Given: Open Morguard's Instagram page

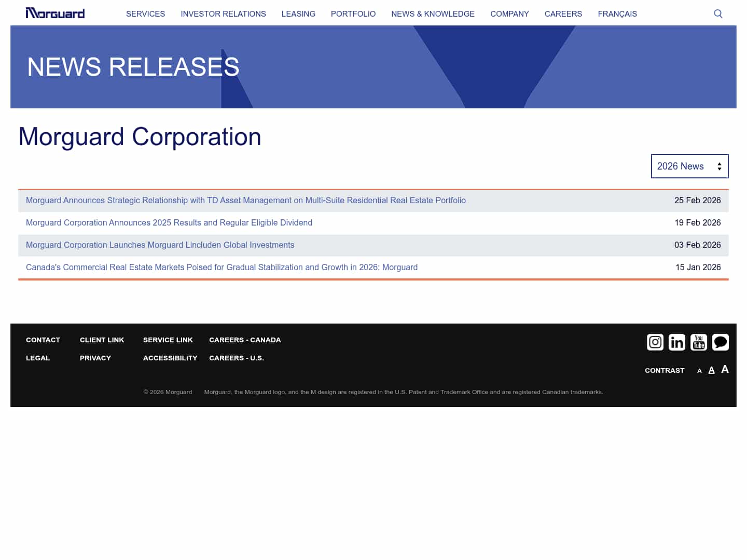Looking at the screenshot, I should (655, 342).
